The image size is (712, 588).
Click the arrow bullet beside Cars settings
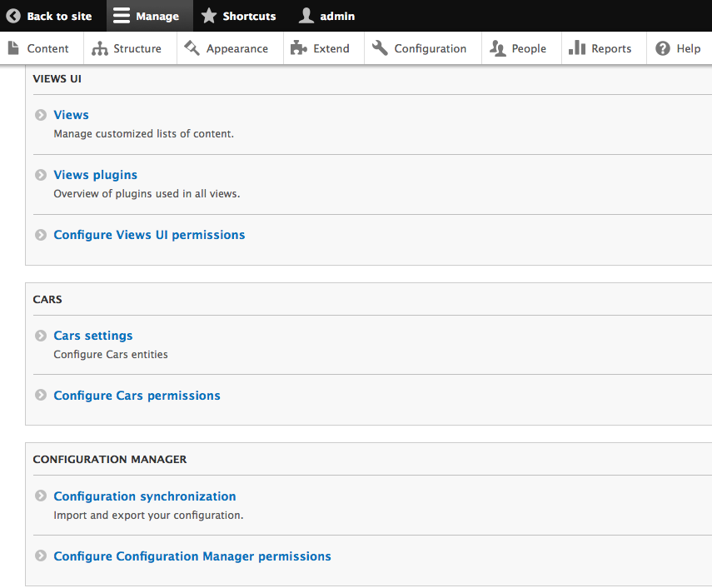pos(41,336)
